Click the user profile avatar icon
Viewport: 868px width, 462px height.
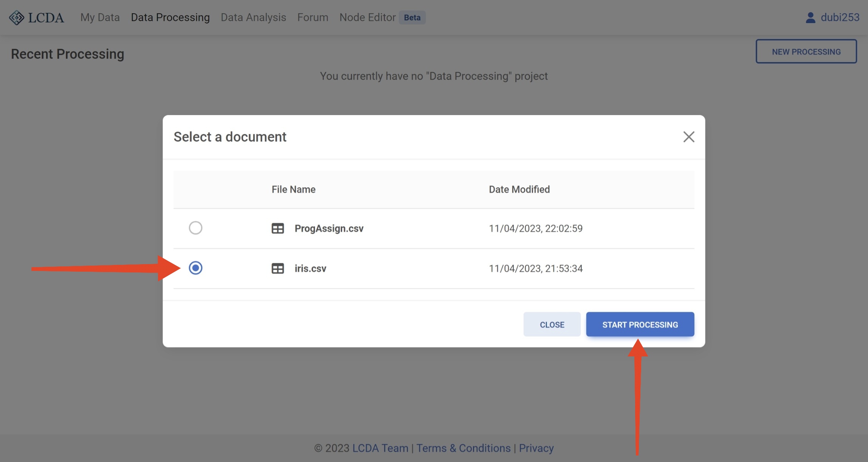coord(810,17)
